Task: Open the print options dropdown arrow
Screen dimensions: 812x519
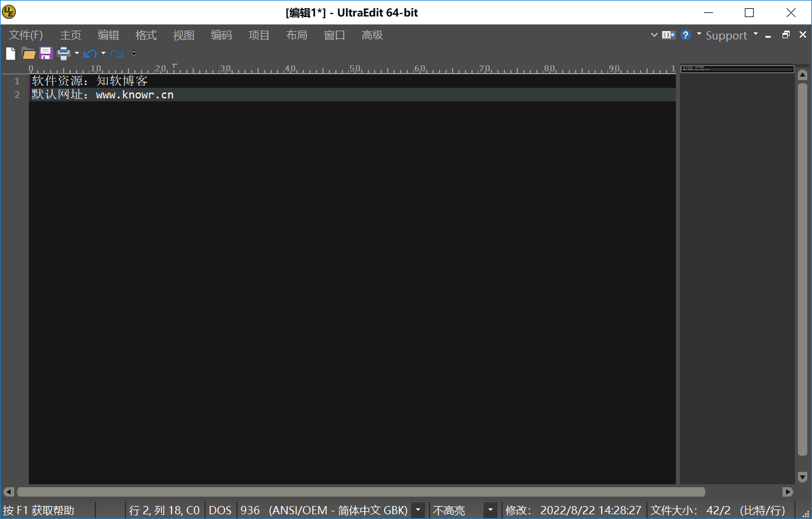Action: [77, 54]
